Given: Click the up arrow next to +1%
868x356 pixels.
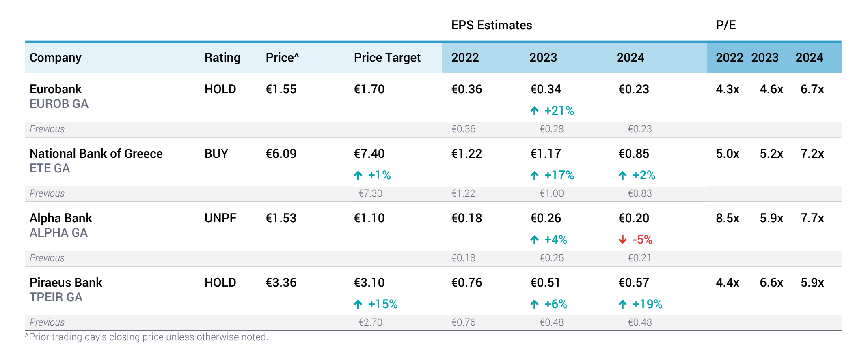Looking at the screenshot, I should 358,175.
